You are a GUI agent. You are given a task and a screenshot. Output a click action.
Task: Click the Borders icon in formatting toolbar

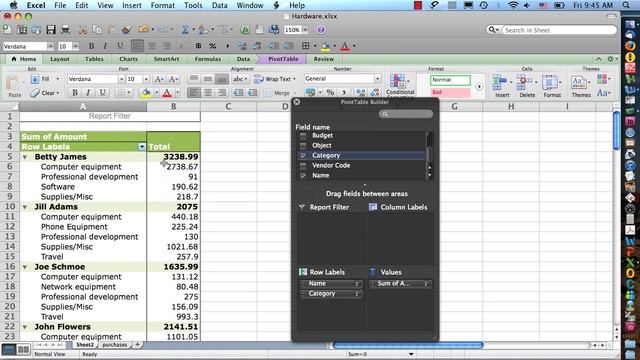click(x=305, y=46)
